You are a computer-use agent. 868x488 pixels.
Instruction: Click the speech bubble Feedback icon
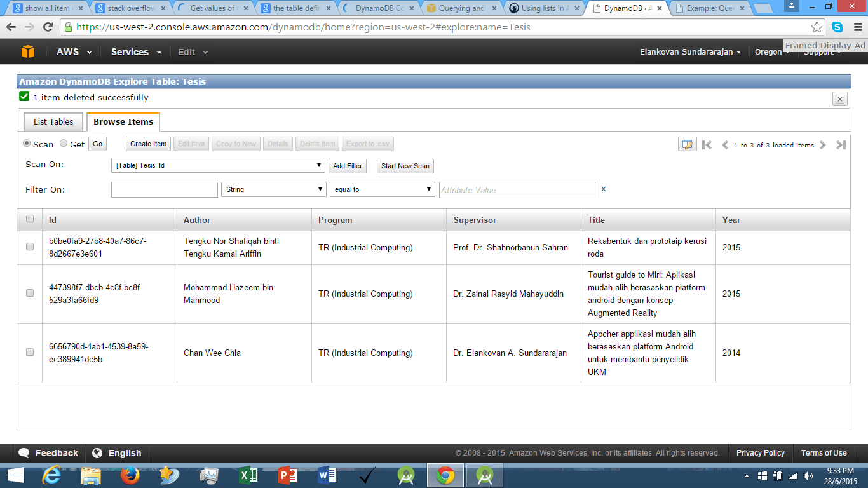[24, 453]
